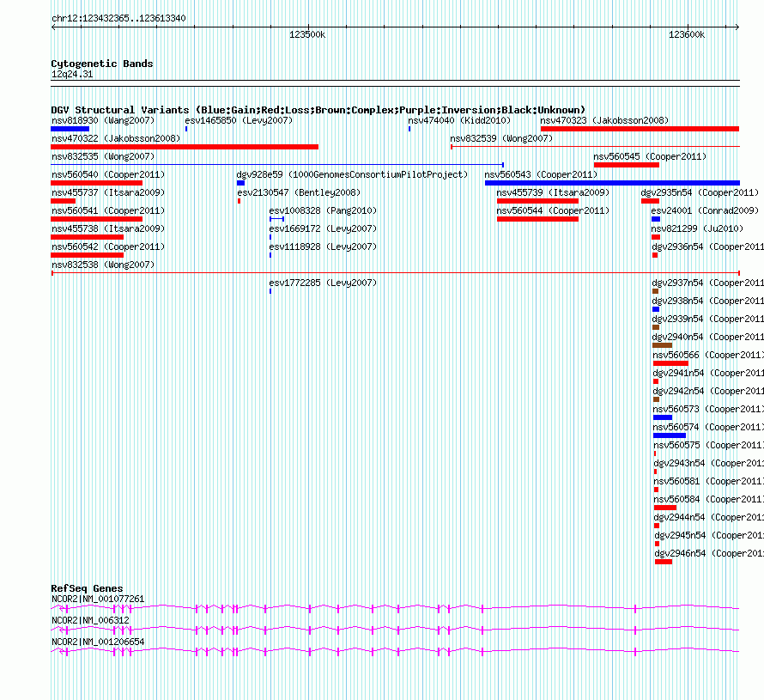Click the 123500k ruler position label
Image resolution: width=764 pixels, height=700 pixels.
tap(307, 34)
